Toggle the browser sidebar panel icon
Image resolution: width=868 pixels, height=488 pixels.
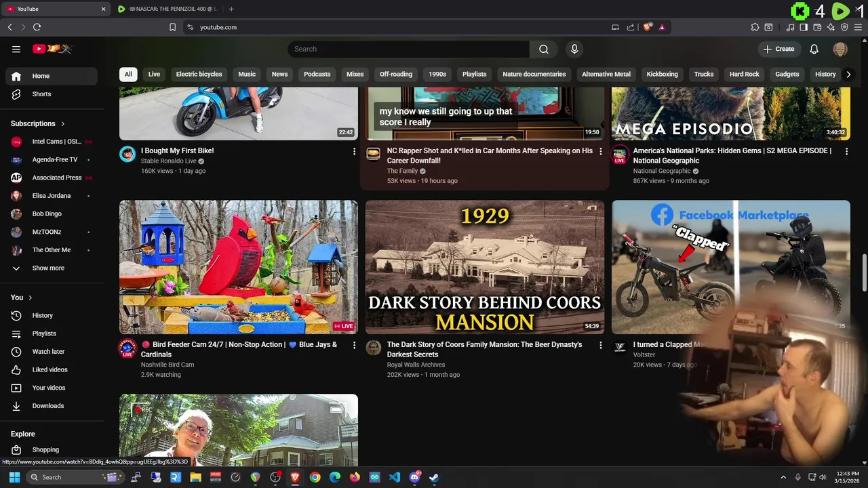pyautogui.click(x=804, y=27)
